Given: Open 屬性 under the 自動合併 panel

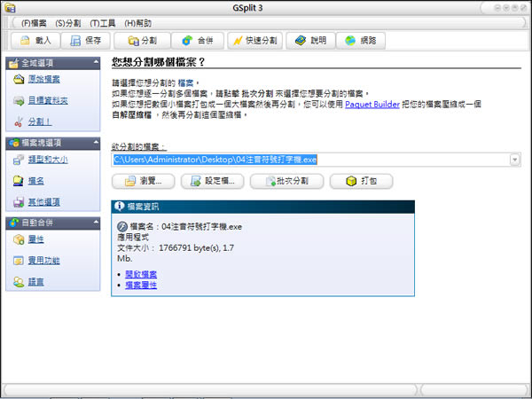Looking at the screenshot, I should pyautogui.click(x=36, y=239).
